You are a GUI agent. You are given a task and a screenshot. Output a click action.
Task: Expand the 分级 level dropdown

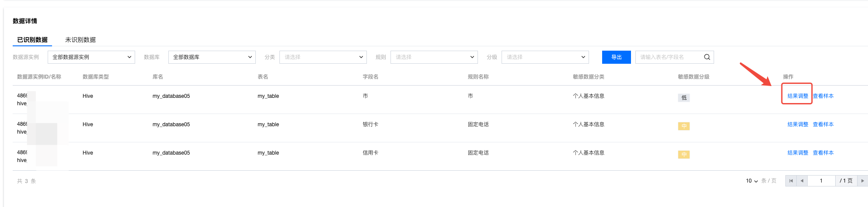(545, 57)
